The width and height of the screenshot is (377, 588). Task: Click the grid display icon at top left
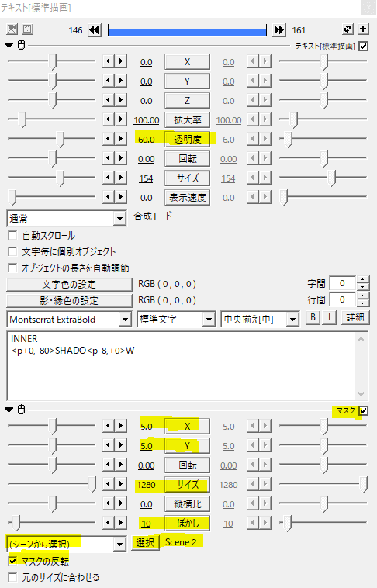click(x=28, y=29)
